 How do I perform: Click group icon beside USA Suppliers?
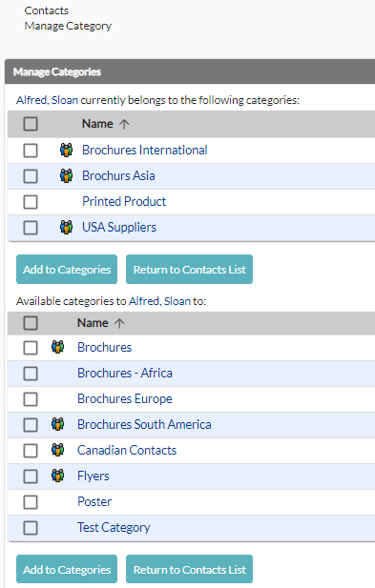click(x=67, y=227)
